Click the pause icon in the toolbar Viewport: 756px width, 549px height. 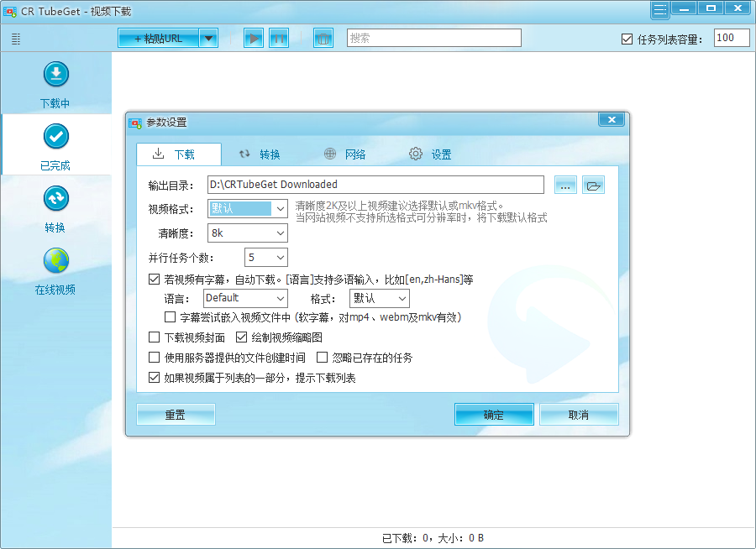point(278,38)
